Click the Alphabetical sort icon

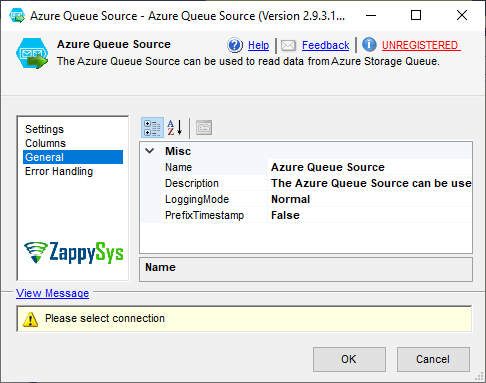pyautogui.click(x=175, y=128)
